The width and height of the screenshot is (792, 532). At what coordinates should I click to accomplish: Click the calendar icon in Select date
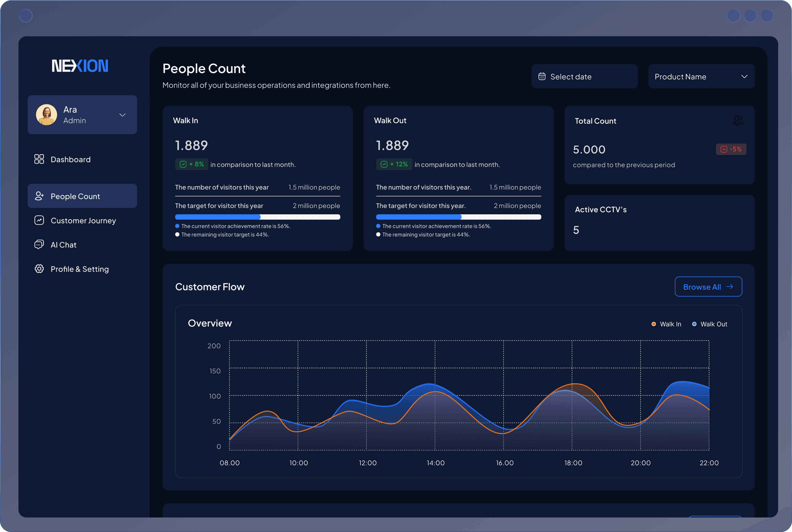543,76
